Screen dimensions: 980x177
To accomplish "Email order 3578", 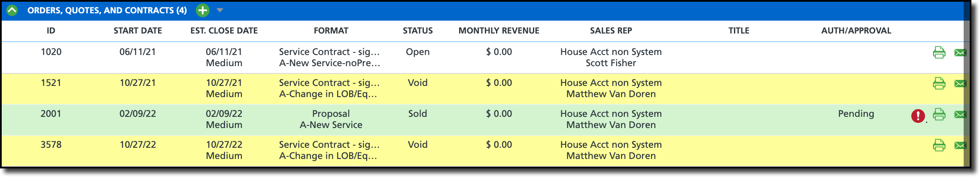I will pyautogui.click(x=960, y=145).
